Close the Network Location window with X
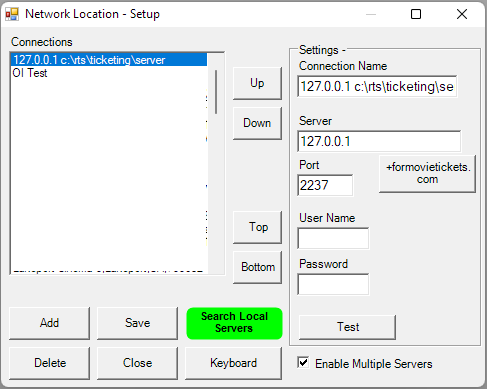487x389 pixels. pos(462,14)
